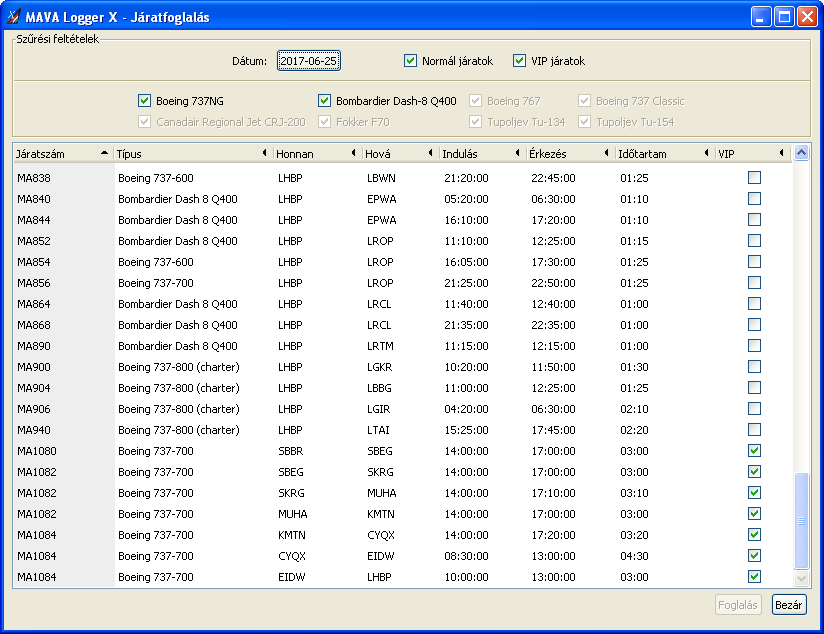Tick the VIP box for flight MA838
824x634 pixels.
tap(754, 178)
